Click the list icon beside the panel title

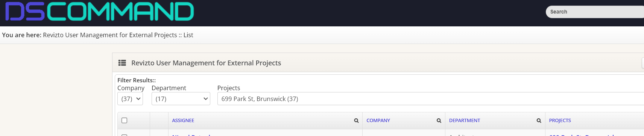tap(122, 63)
